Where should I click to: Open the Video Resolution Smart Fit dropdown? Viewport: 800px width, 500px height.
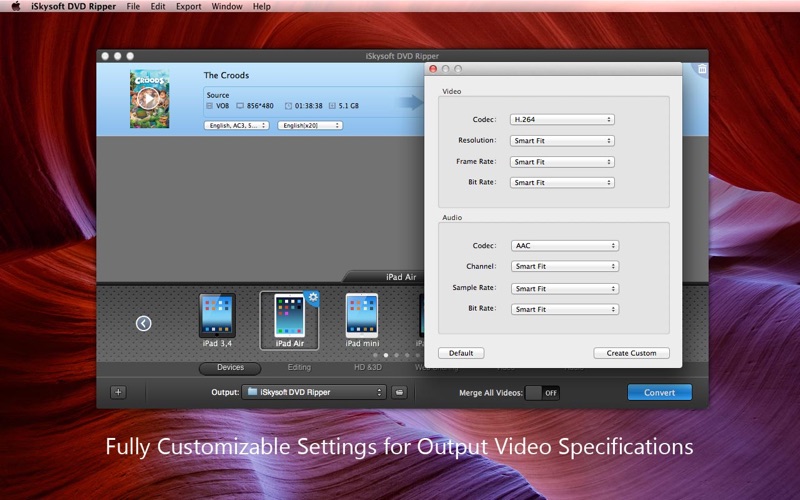(562, 140)
